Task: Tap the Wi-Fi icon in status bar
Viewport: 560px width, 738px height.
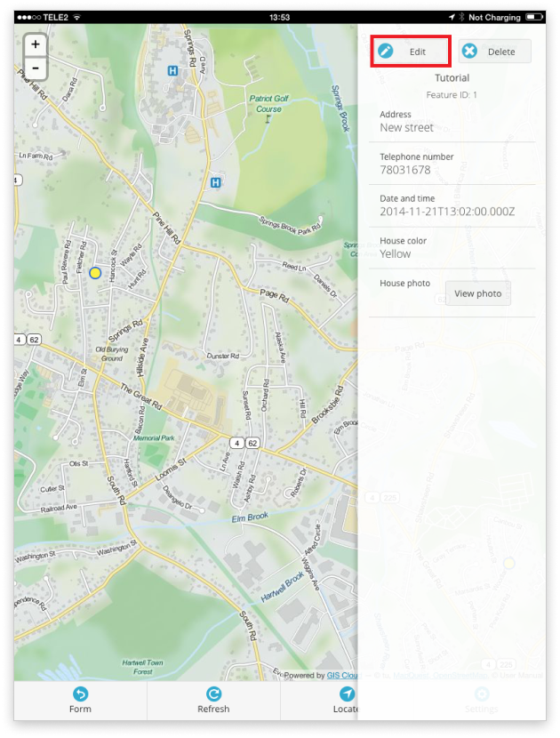Action: point(77,17)
